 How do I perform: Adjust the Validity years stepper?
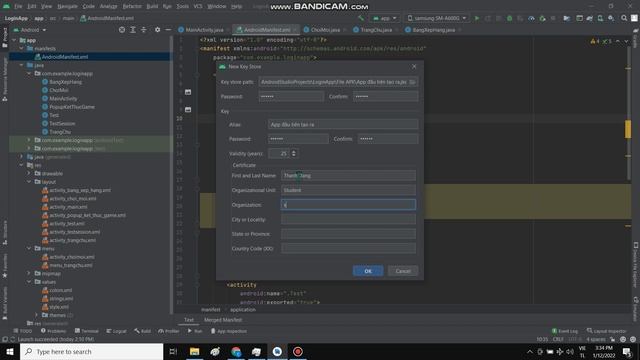[x=294, y=153]
